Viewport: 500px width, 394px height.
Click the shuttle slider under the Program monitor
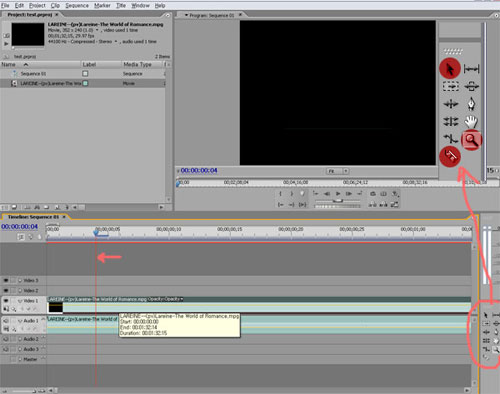(338, 201)
